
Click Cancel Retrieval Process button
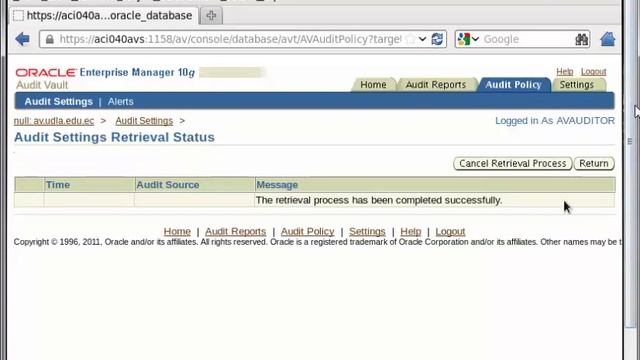(x=513, y=163)
